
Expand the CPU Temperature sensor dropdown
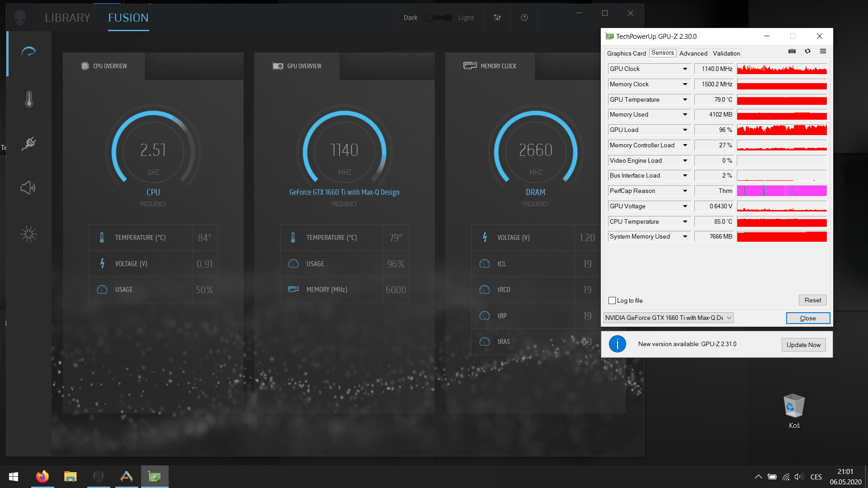point(685,222)
